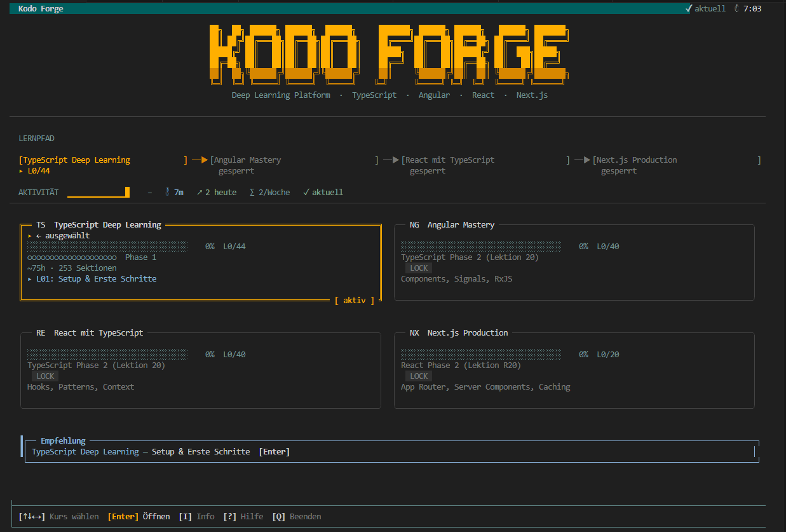Viewport: 786px width, 532px height.
Task: Click the React card L0/40 progress text
Action: point(234,355)
